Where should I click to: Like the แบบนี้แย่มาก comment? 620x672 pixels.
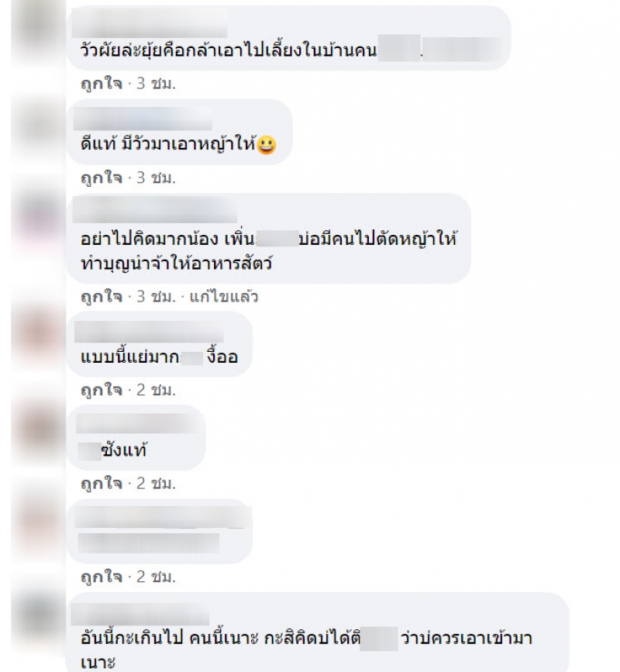101,390
